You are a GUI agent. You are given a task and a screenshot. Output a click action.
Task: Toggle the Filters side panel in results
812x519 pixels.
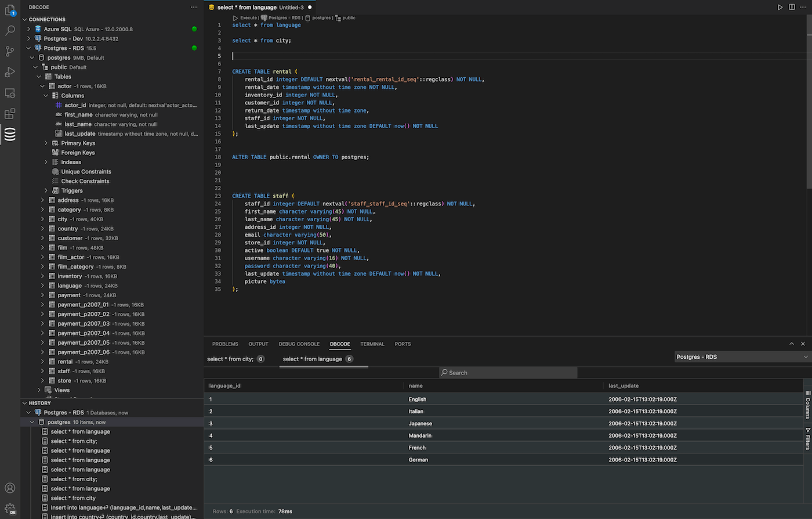coord(807,438)
